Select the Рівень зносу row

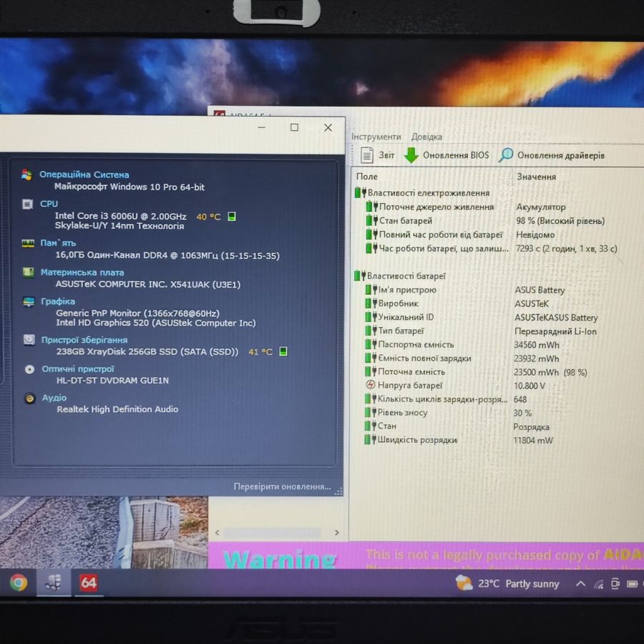coord(448,413)
